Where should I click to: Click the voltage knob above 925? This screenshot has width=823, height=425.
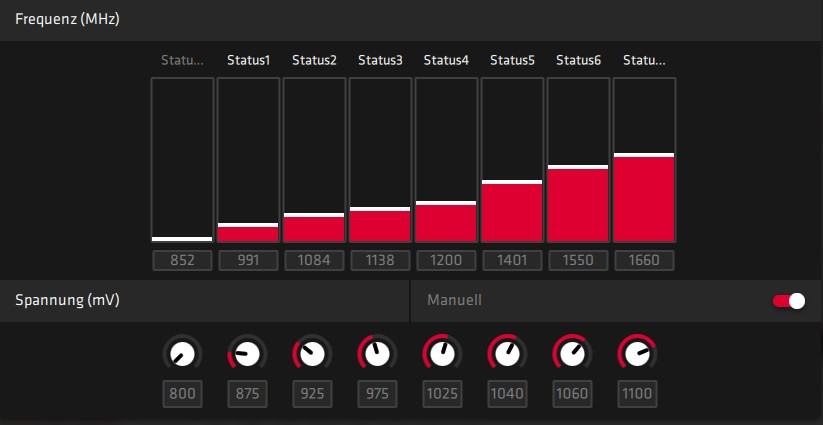(312, 353)
